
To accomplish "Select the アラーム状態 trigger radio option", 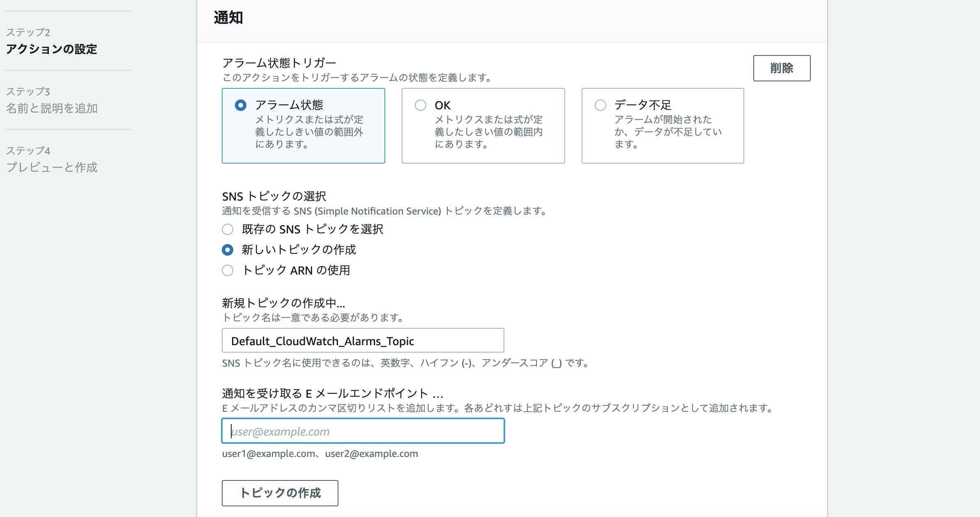I will point(241,105).
